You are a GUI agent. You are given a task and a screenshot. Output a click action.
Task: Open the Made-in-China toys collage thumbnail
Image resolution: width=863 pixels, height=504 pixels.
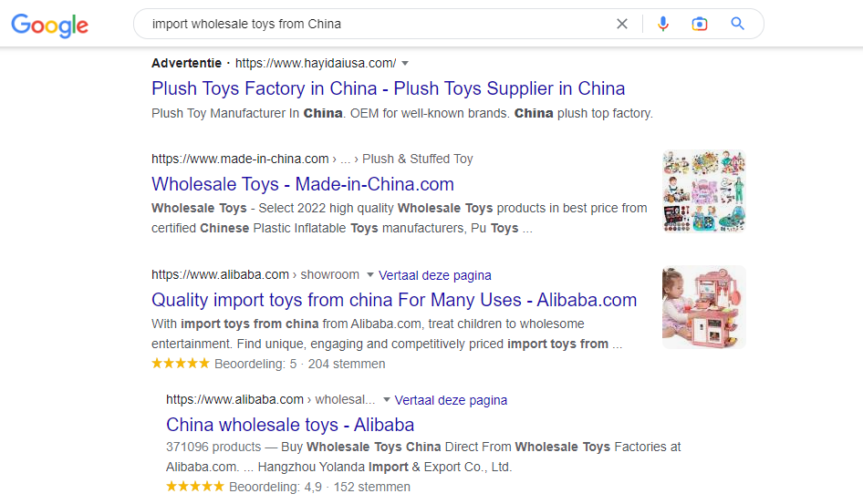tap(703, 191)
